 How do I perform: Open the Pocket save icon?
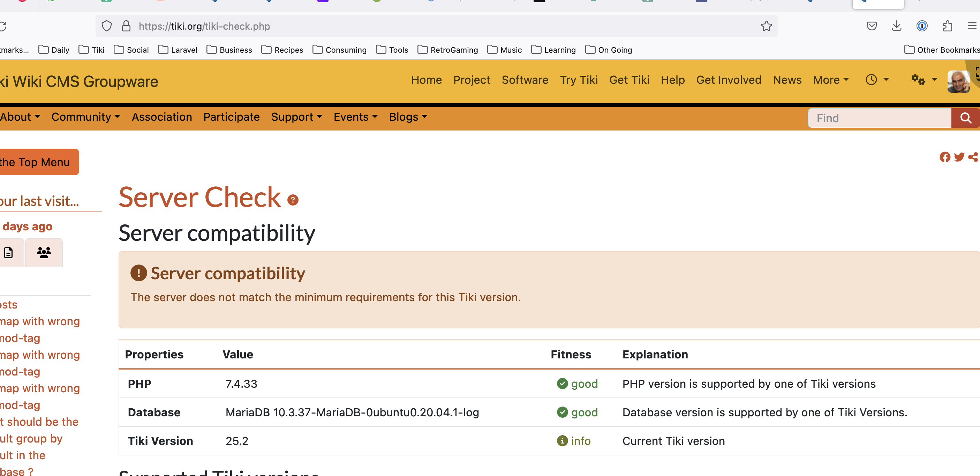pos(872,26)
